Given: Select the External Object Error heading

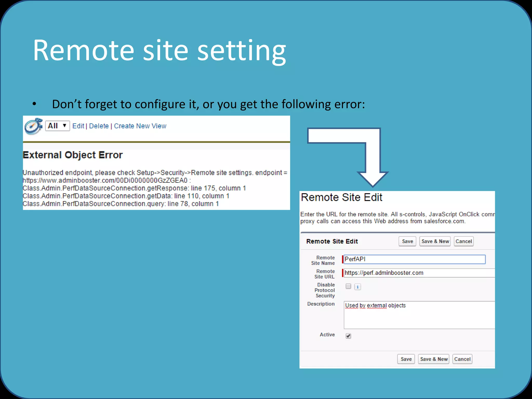Looking at the screenshot, I should 73,155.
